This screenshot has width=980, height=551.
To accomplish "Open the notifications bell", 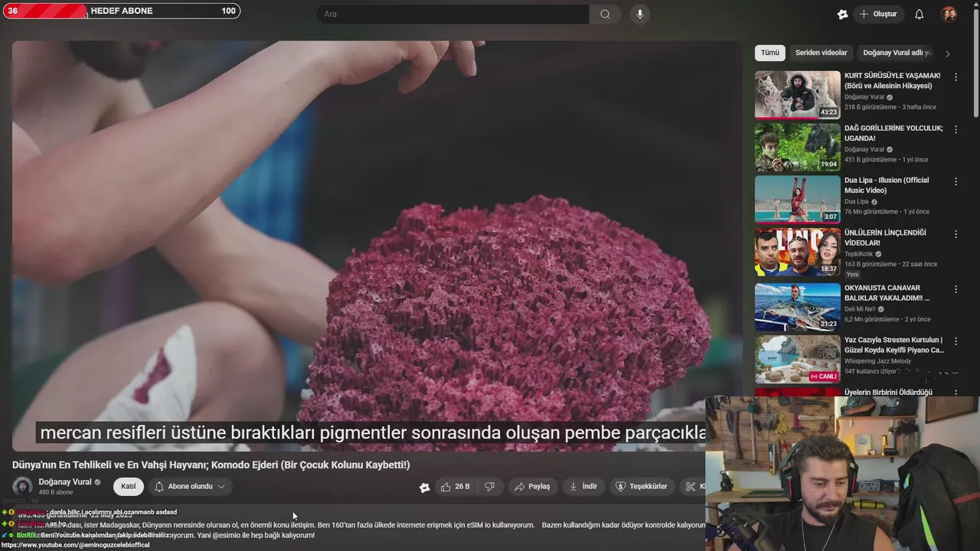I will 920,14.
